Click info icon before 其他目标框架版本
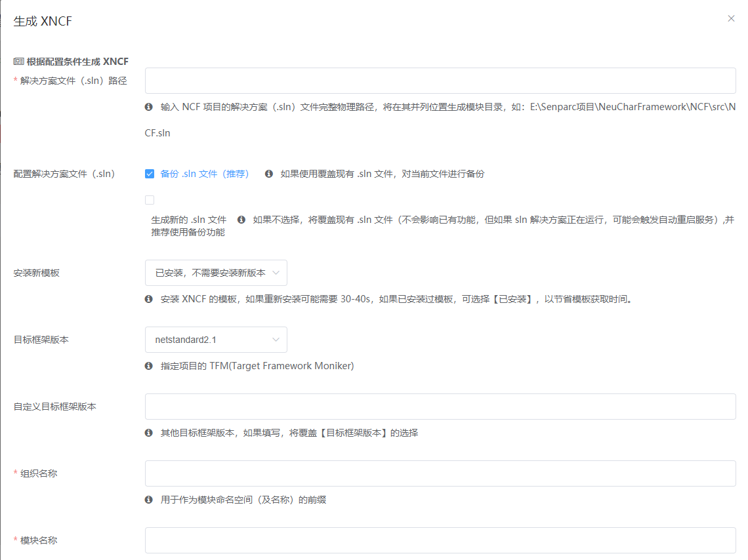The width and height of the screenshot is (748, 560). [x=149, y=433]
